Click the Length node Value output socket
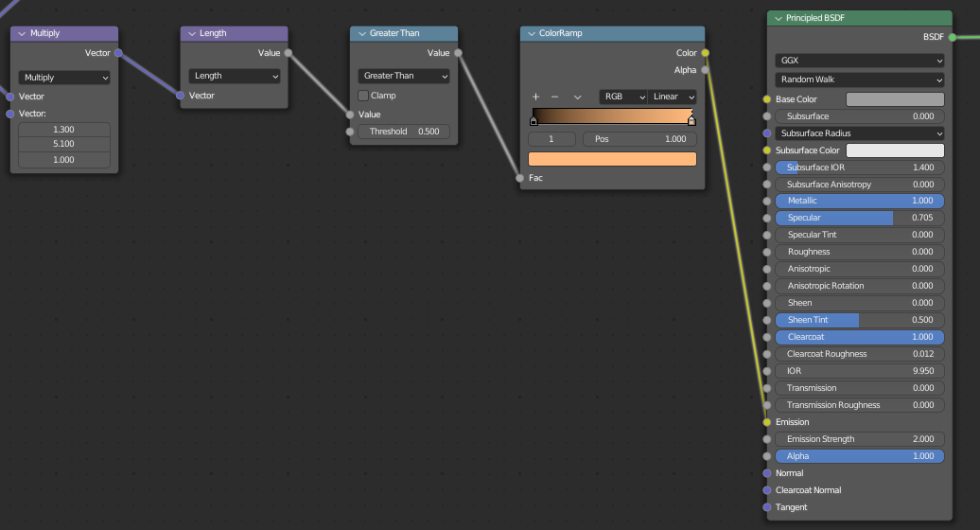This screenshot has height=530, width=980. pos(289,53)
